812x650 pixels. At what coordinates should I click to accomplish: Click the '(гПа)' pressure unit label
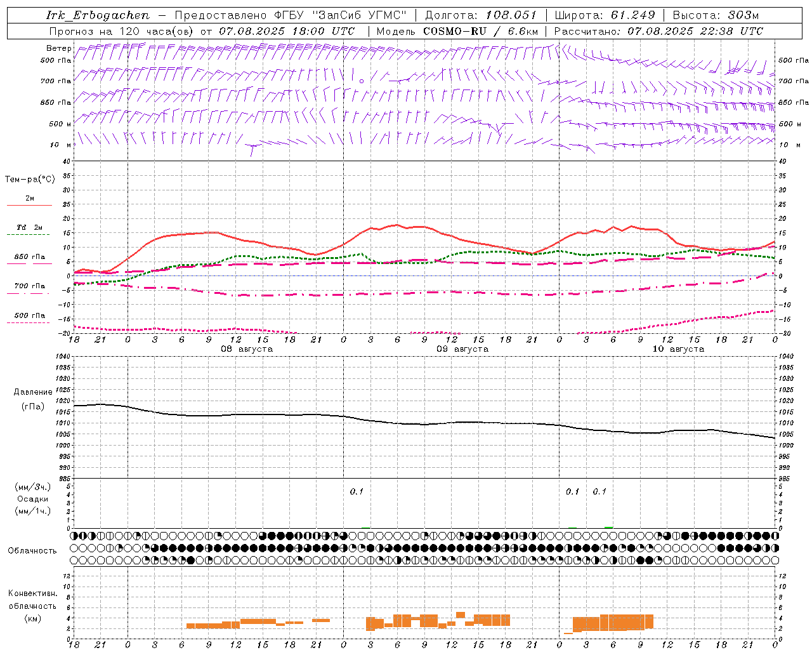point(33,406)
